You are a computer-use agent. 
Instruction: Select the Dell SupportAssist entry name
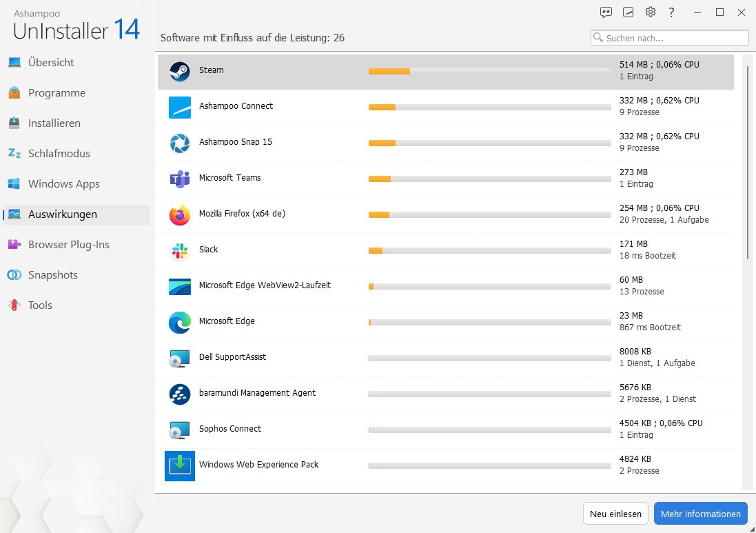point(232,357)
